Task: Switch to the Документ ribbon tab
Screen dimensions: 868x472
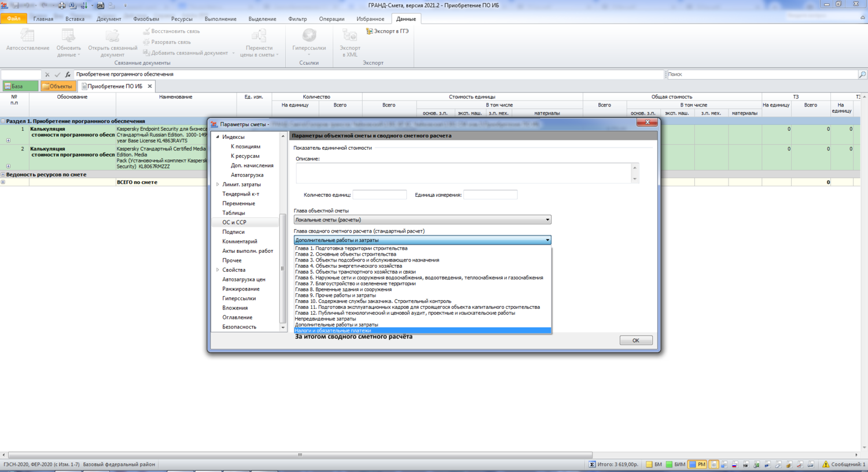Action: click(109, 19)
